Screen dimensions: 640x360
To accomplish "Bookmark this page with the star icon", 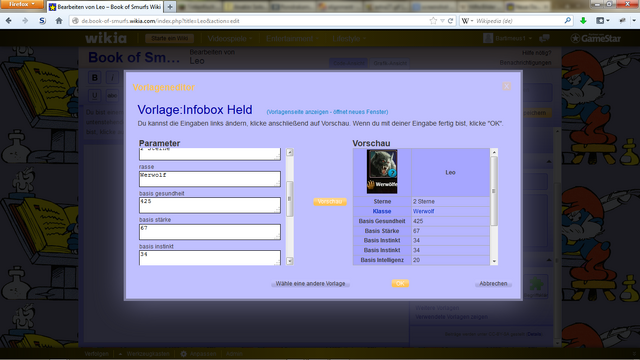I will coord(433,21).
